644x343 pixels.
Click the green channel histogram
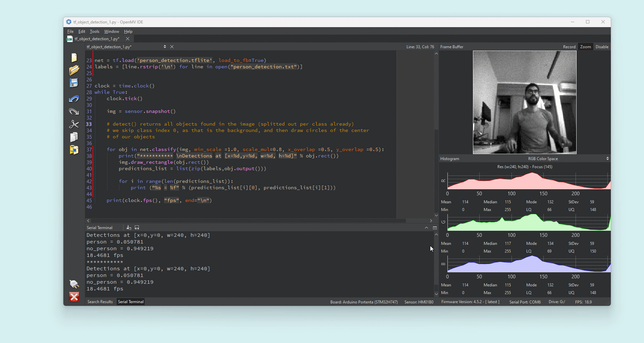click(x=529, y=222)
